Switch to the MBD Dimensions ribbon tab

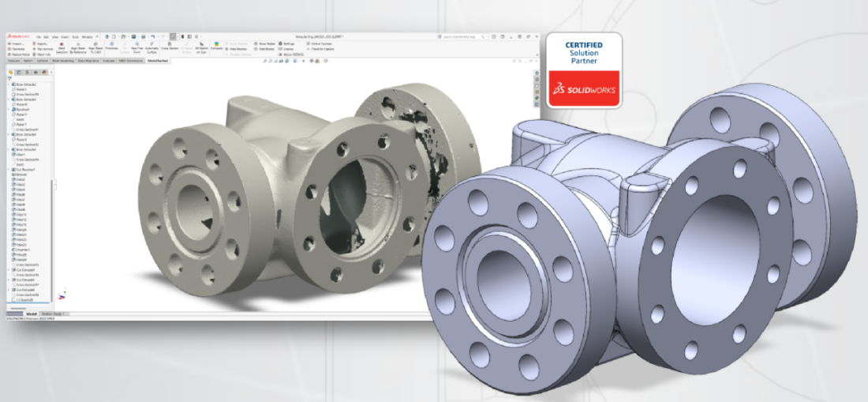point(131,60)
